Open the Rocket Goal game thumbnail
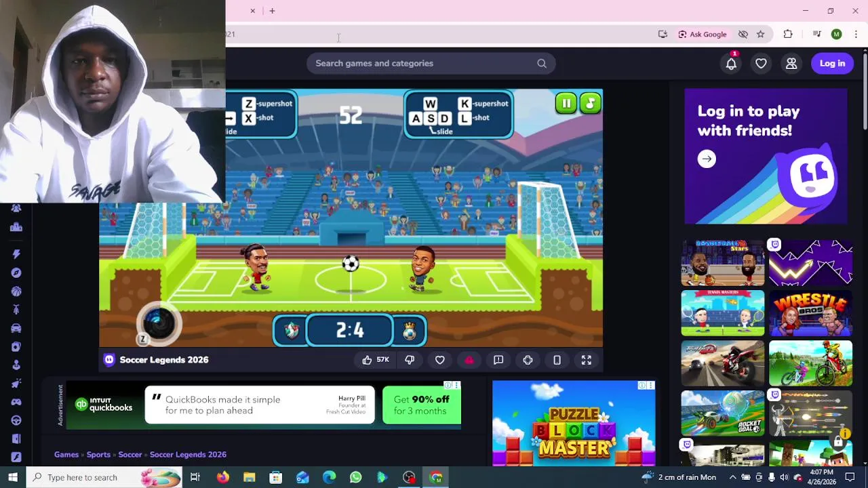Screen dimensions: 868x488 722,413
